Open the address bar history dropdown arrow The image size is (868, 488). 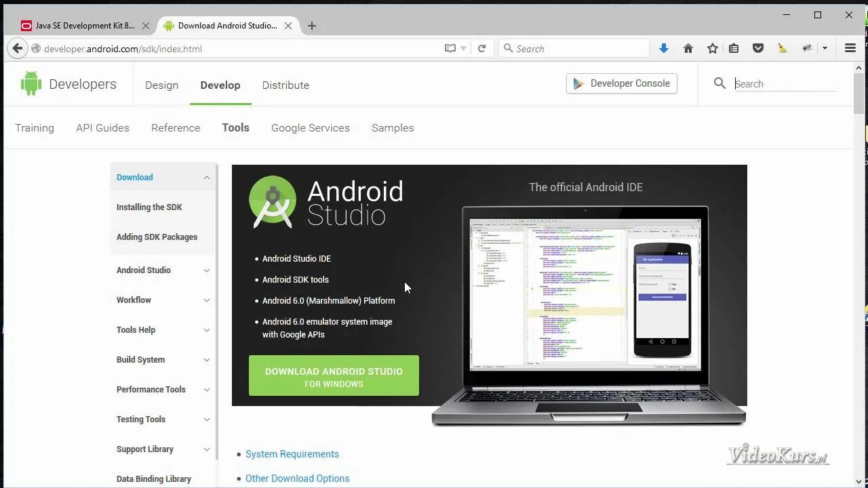click(464, 49)
